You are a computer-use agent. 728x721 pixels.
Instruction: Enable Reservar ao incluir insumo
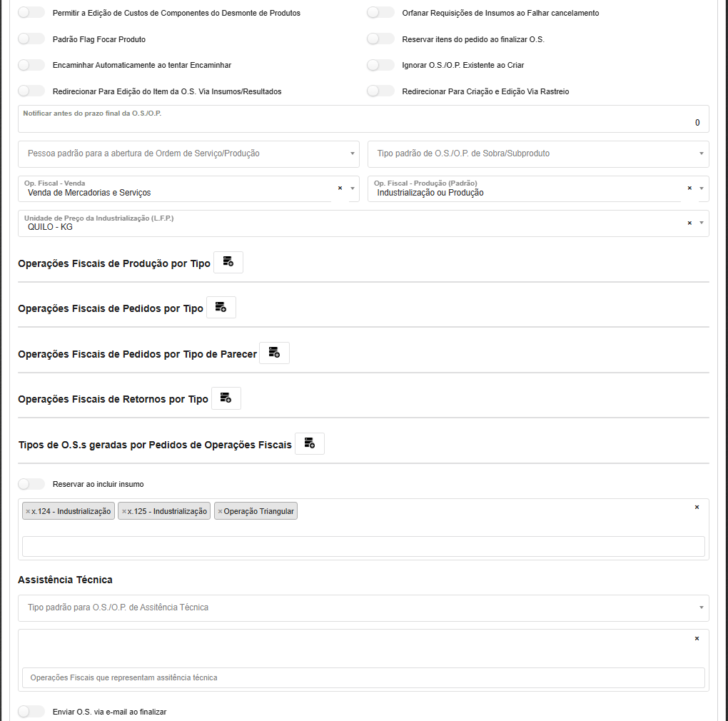click(x=31, y=484)
